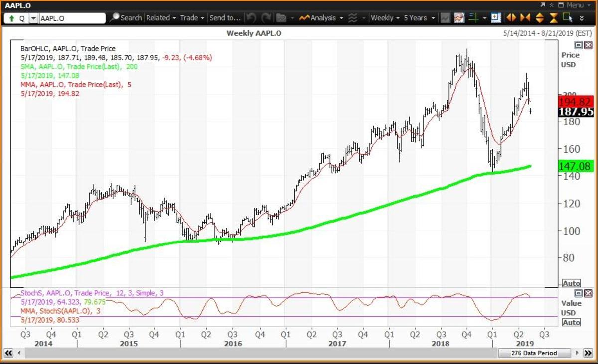The height and width of the screenshot is (364, 598).
Task: Click the 276 Data Period scrollbar handle
Action: tap(534, 353)
